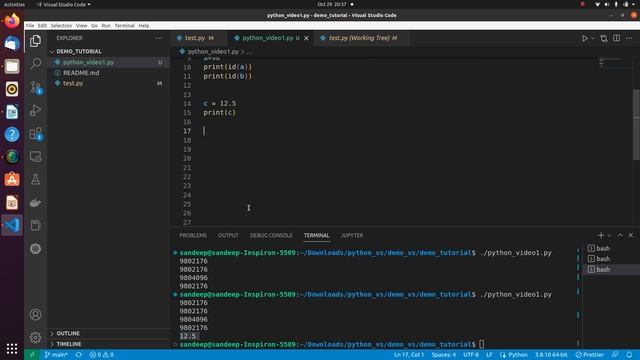Open the Terminal menu

point(124,25)
